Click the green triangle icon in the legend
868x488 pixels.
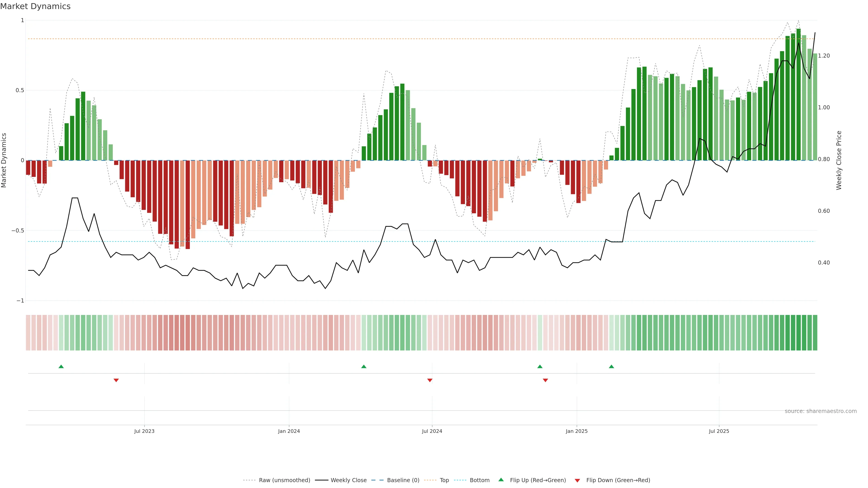click(501, 480)
